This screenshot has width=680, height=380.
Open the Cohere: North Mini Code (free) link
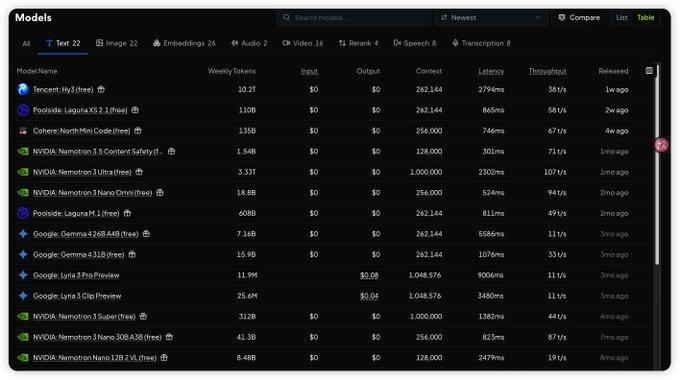click(x=82, y=131)
